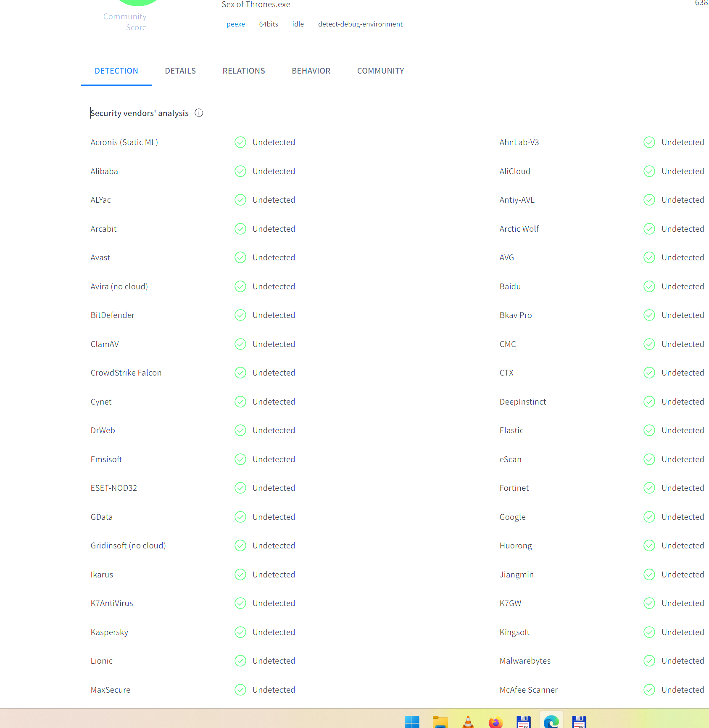The height and width of the screenshot is (728, 709).
Task: Switch to the RELATIONS tab
Action: click(x=244, y=71)
